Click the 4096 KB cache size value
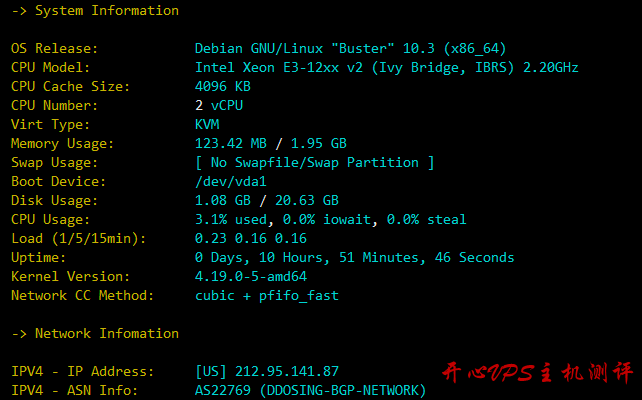 (x=223, y=86)
